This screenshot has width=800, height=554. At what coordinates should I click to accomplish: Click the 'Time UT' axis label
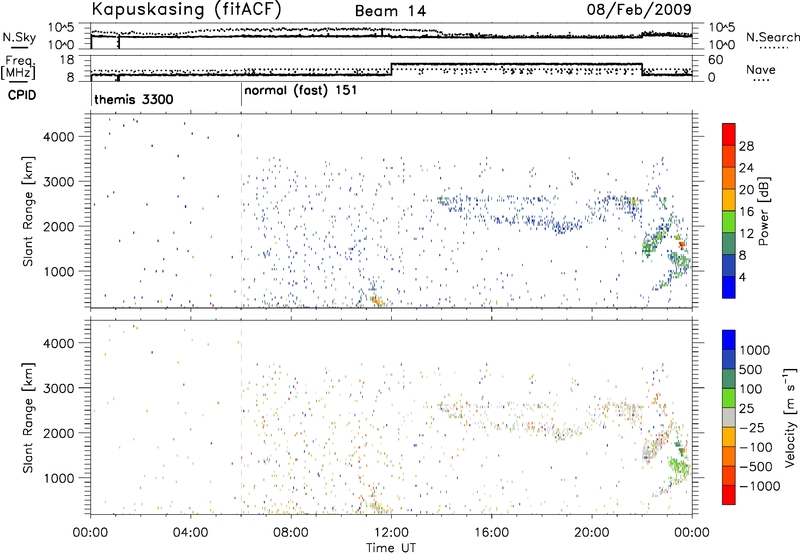pos(391,548)
